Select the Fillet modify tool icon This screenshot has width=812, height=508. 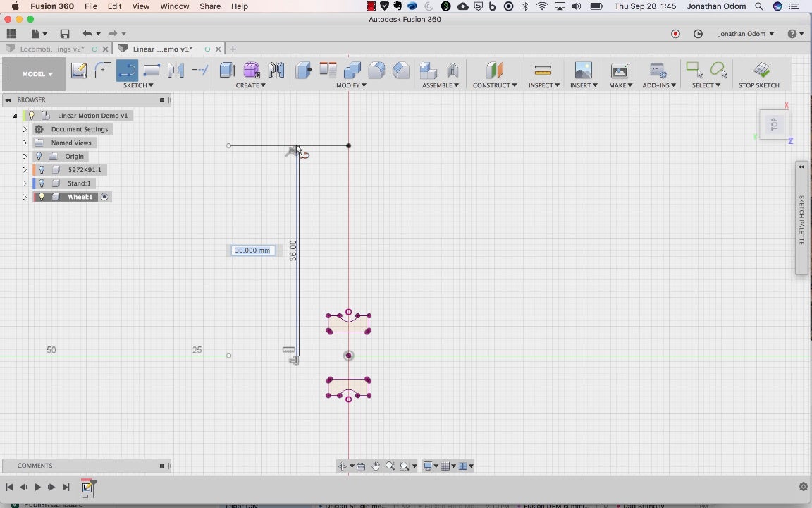(376, 70)
